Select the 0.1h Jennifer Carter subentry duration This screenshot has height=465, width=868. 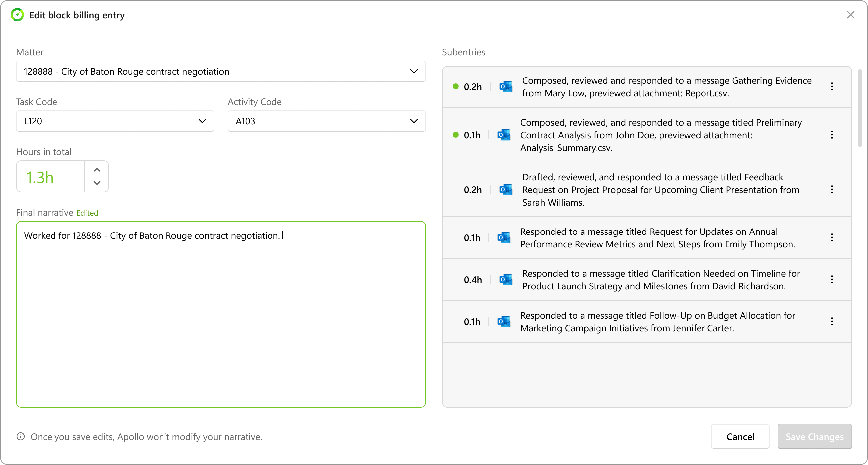pos(472,322)
